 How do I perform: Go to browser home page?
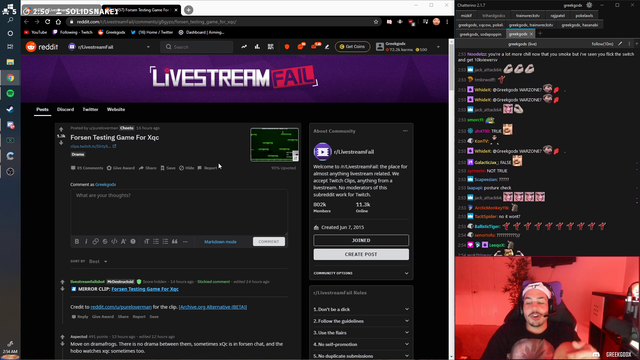(58, 22)
